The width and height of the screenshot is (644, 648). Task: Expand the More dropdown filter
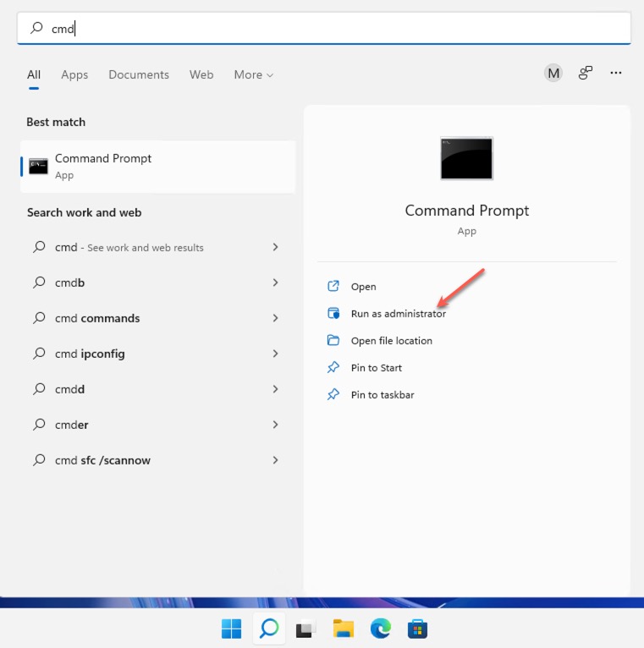pos(253,74)
